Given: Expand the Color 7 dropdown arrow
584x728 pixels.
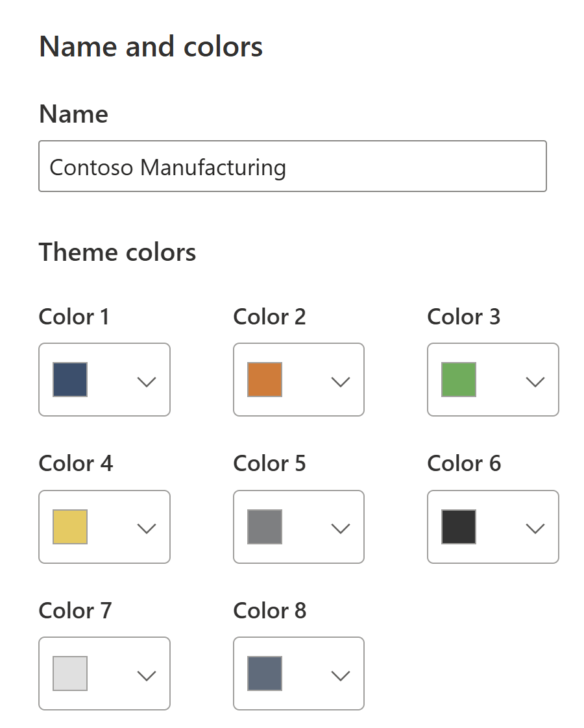Looking at the screenshot, I should tap(147, 675).
